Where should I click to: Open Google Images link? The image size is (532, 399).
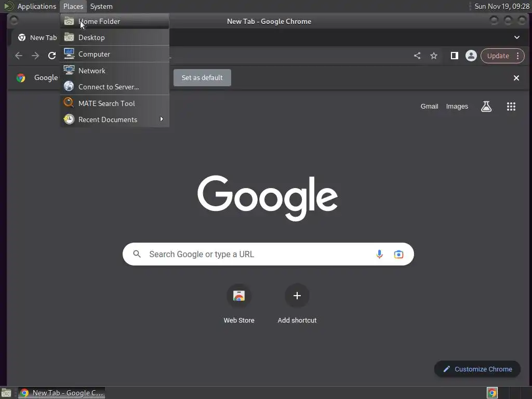pos(457,107)
